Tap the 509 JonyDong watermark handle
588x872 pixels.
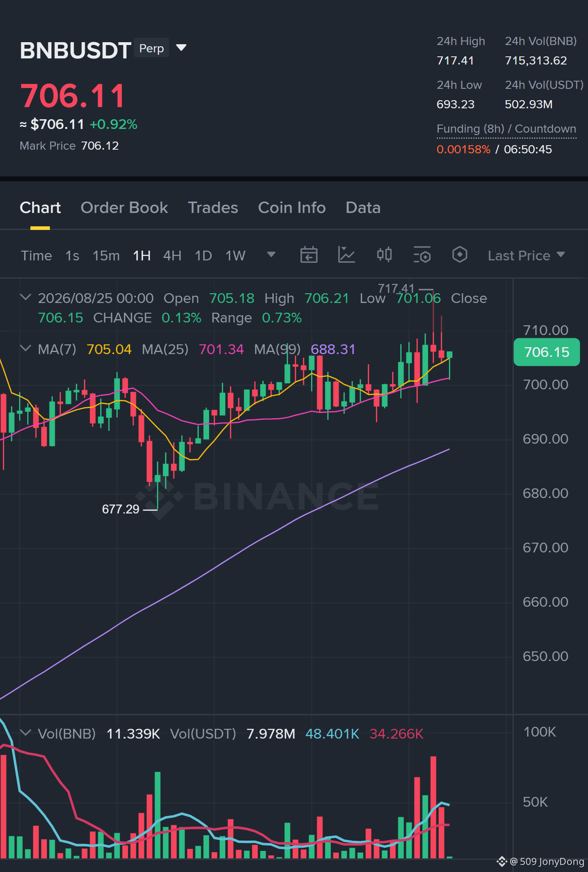[546, 861]
